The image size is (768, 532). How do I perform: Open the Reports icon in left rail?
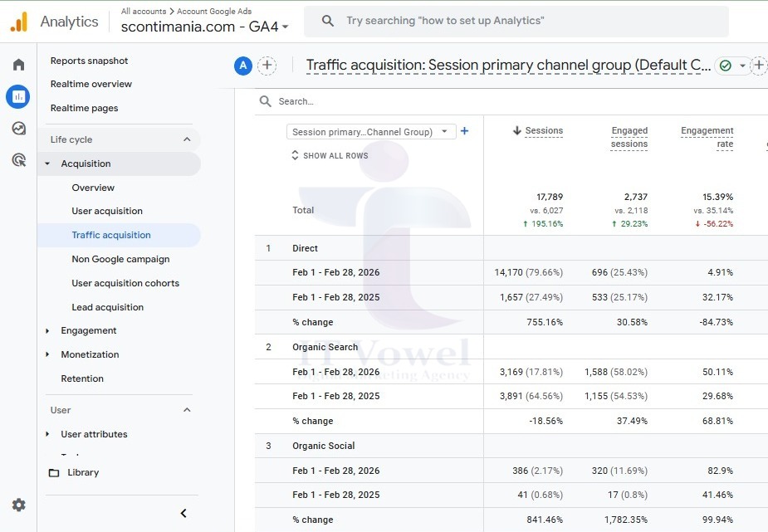click(18, 96)
